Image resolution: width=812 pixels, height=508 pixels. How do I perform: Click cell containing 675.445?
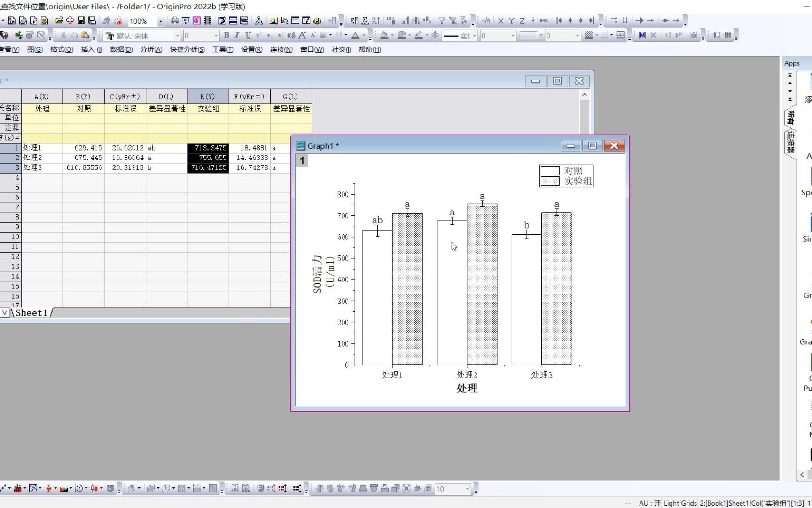pyautogui.click(x=84, y=158)
